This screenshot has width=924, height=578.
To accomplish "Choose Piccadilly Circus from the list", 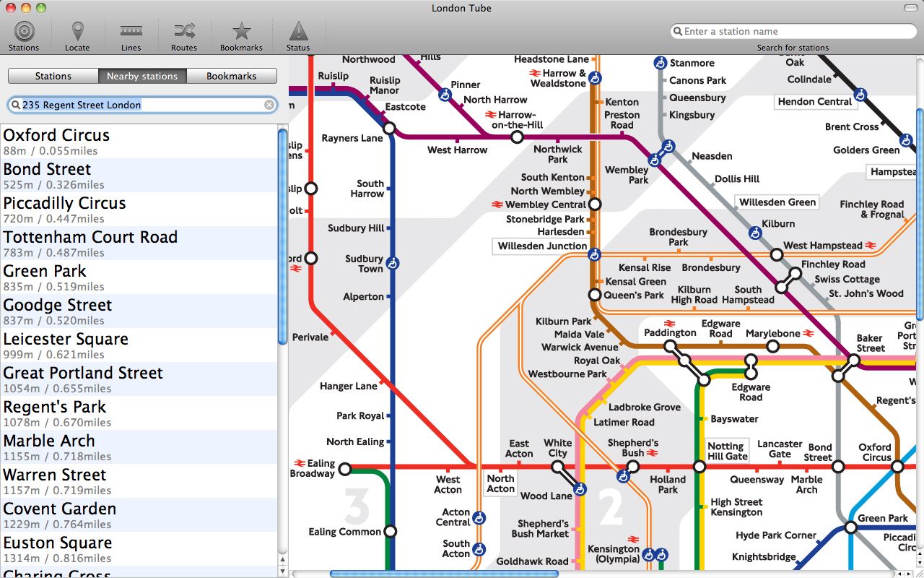I will click(139, 210).
